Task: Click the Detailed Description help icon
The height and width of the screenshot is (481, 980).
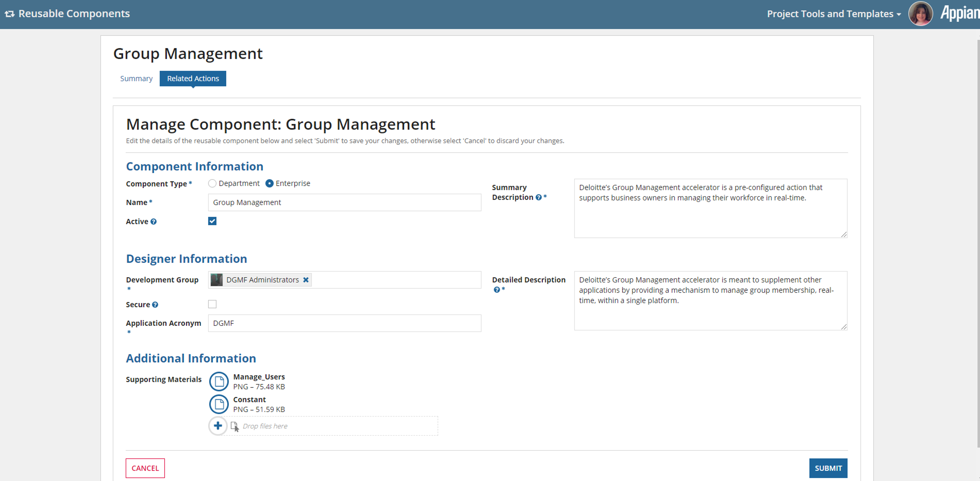Action: tap(496, 290)
